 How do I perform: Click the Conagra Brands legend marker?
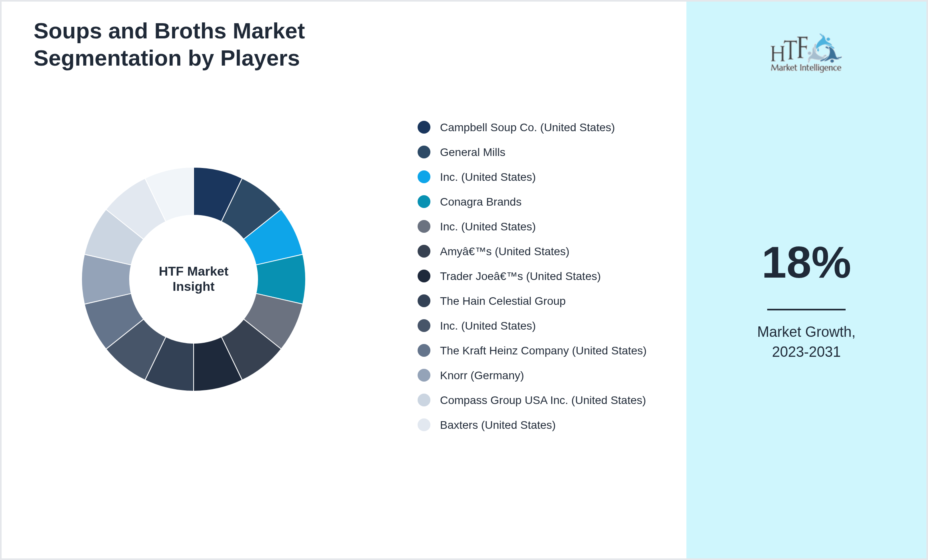tap(424, 202)
